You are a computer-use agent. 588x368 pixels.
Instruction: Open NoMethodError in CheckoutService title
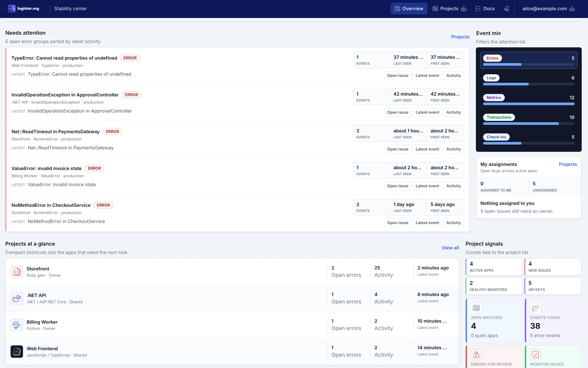pyautogui.click(x=51, y=205)
